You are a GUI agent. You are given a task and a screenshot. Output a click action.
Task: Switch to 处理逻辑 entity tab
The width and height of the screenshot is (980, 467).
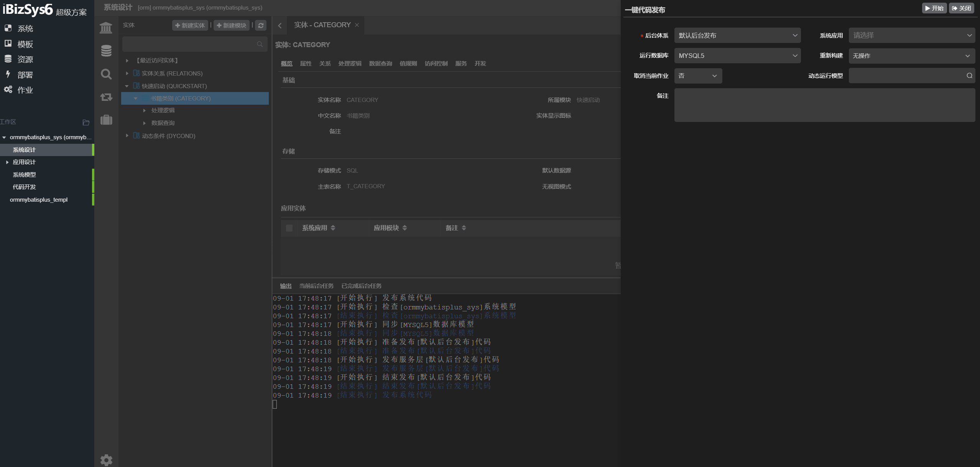click(x=350, y=64)
